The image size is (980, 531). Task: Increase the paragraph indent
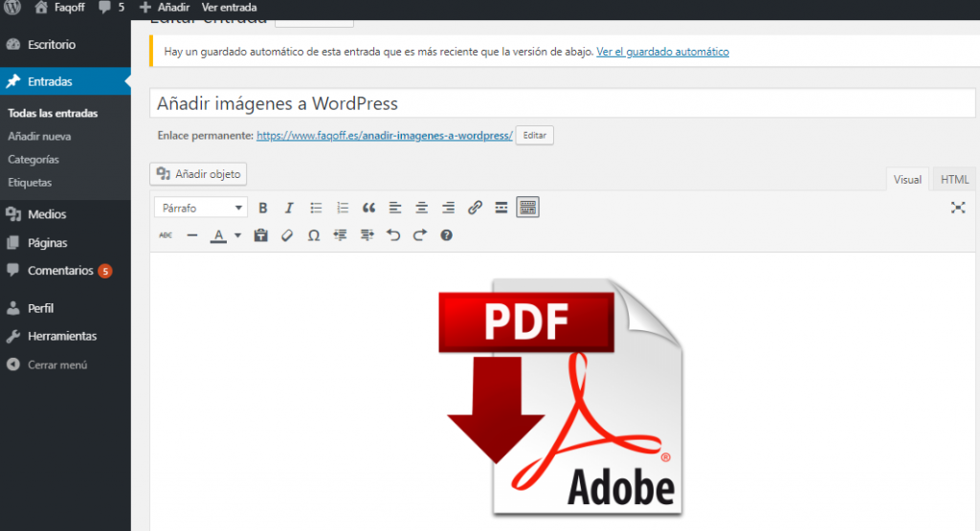367,235
